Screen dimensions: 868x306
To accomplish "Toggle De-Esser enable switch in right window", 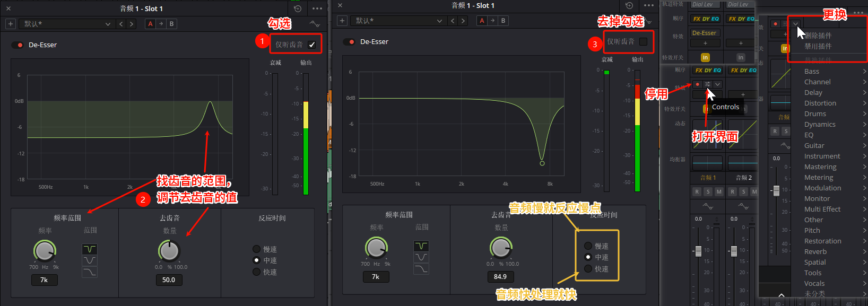I will [349, 42].
